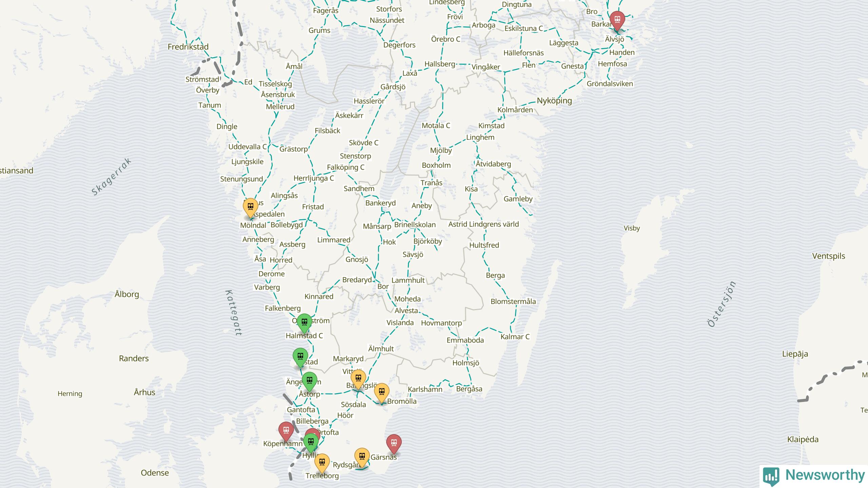Click the Varberg station label
The height and width of the screenshot is (488, 868).
pos(267,287)
